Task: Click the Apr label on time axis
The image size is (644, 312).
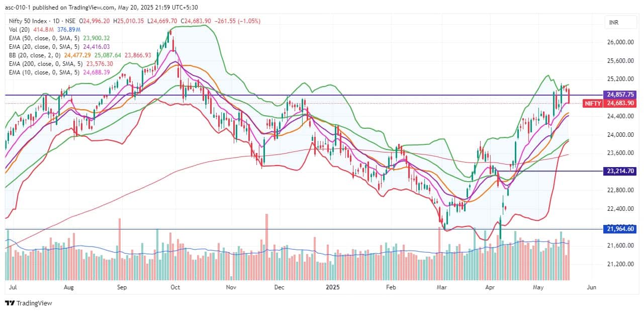Action: coord(490,287)
